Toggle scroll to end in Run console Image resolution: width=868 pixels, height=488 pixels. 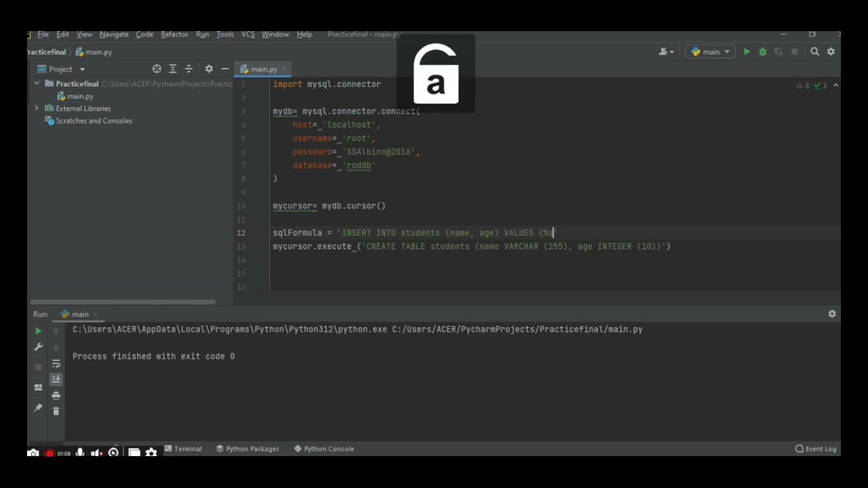56,379
